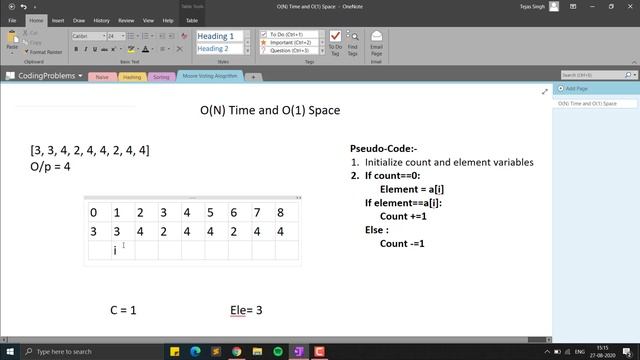Click the search magnifier icon
640x360 pixels.
tap(628, 75)
